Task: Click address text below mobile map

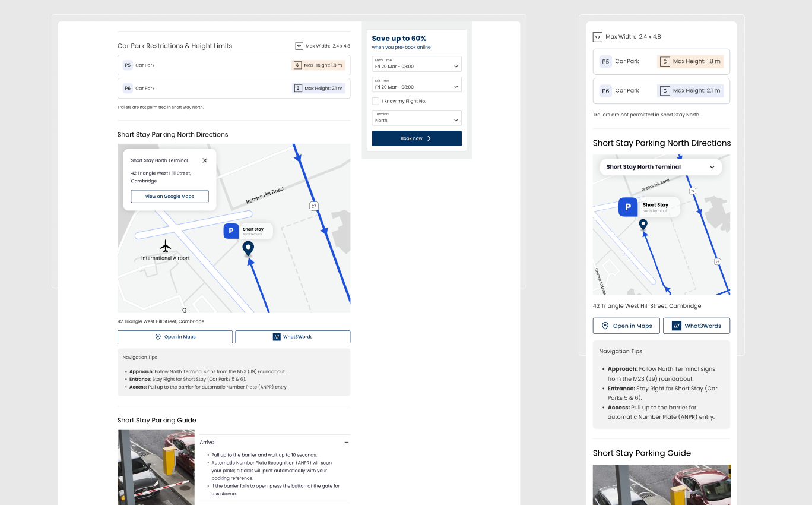Action: point(647,306)
